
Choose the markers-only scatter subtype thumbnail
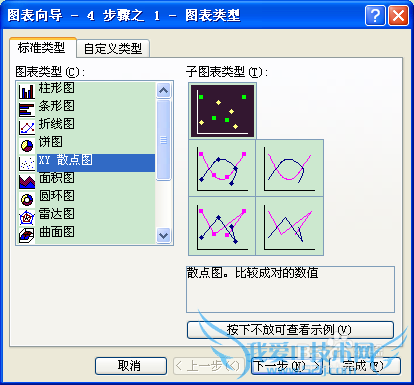pos(222,111)
